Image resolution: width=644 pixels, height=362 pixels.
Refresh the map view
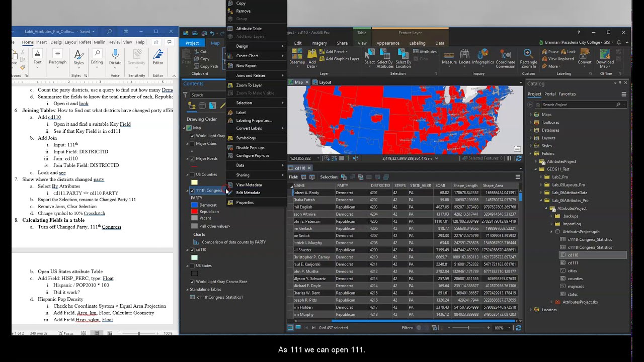point(519,158)
